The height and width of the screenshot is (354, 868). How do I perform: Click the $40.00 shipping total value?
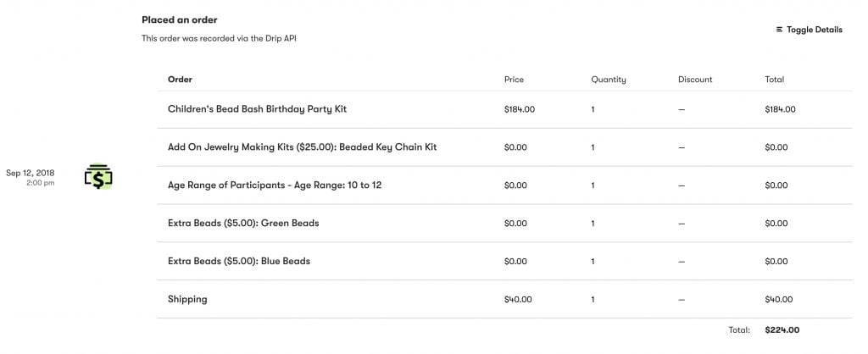tap(779, 299)
